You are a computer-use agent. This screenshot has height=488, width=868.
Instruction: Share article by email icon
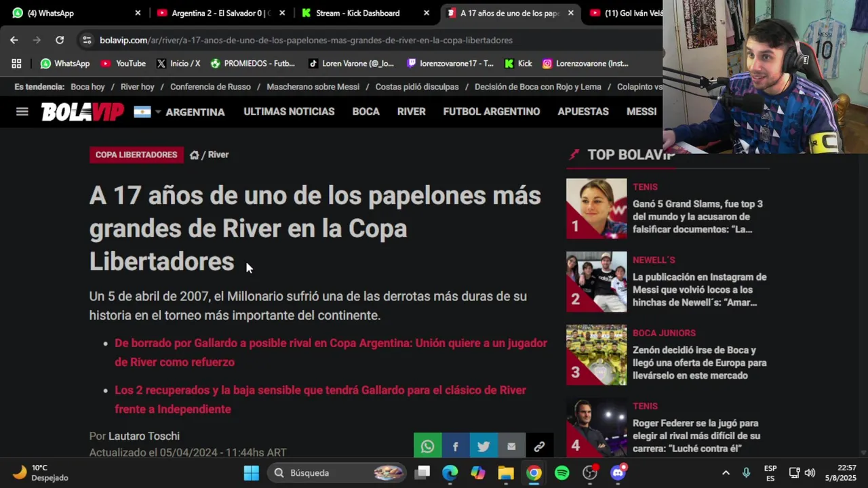pyautogui.click(x=511, y=446)
